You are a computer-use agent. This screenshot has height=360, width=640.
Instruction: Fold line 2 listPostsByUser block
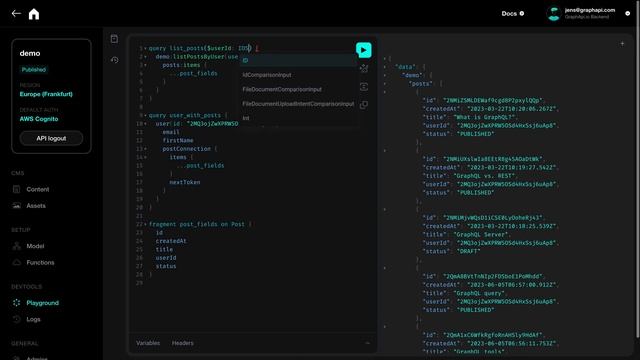[x=145, y=57]
